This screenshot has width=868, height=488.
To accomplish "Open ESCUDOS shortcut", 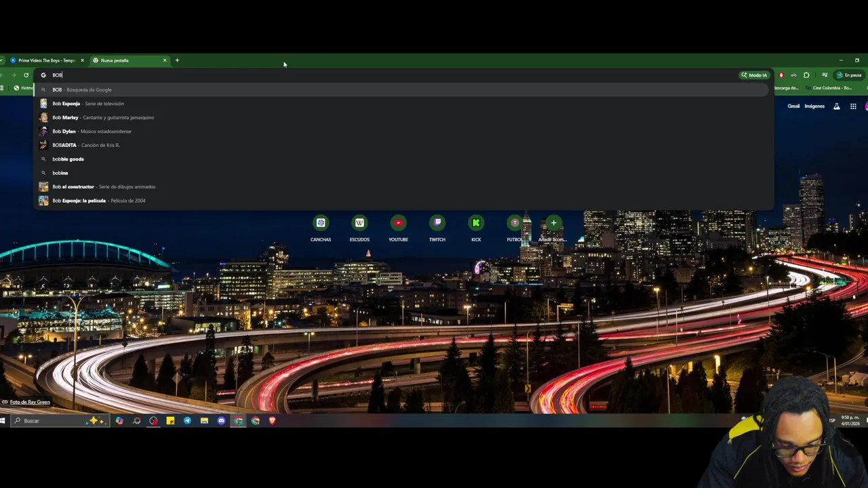I will coord(359,228).
